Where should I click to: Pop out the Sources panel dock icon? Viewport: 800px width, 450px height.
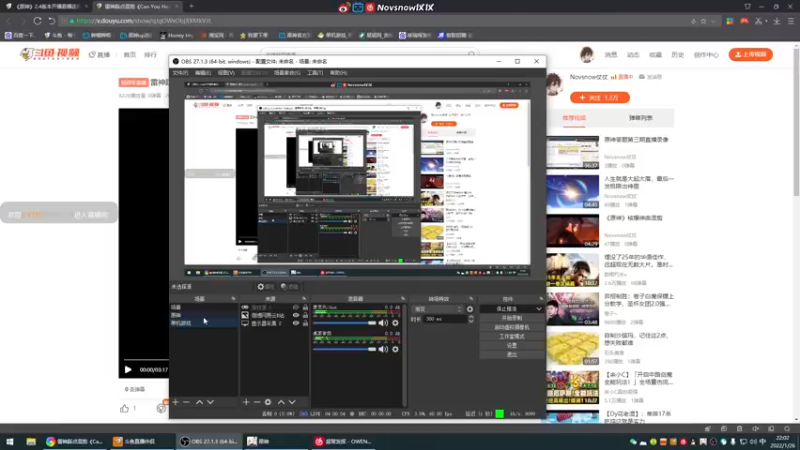tap(304, 299)
